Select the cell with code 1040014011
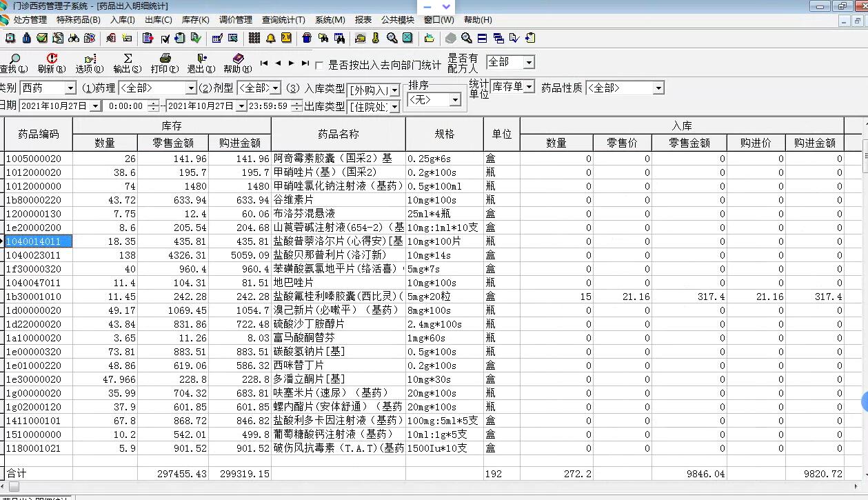The width and height of the screenshot is (868, 500). 39,241
